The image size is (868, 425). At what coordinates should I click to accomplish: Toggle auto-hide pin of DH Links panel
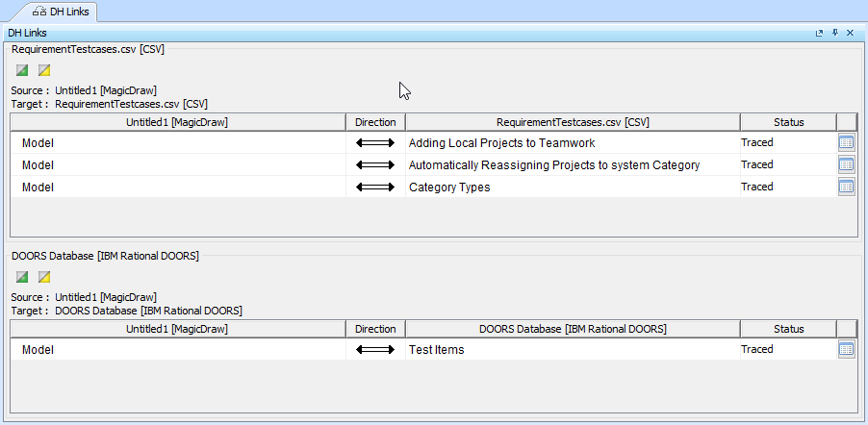pos(835,34)
